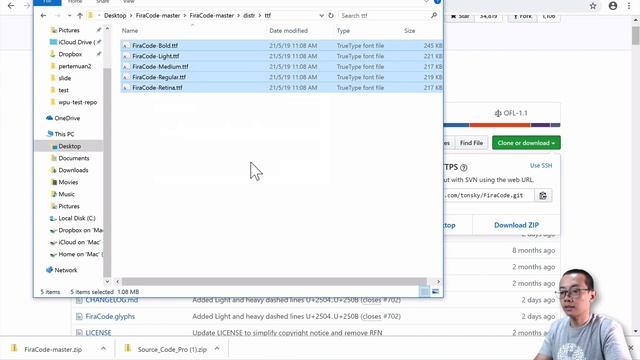Open OneDrive in navigation pane

tap(67, 118)
